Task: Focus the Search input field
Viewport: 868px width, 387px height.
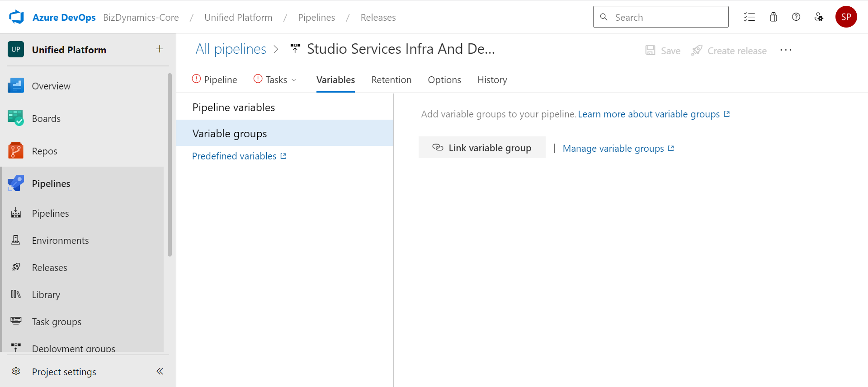Action: [x=661, y=17]
